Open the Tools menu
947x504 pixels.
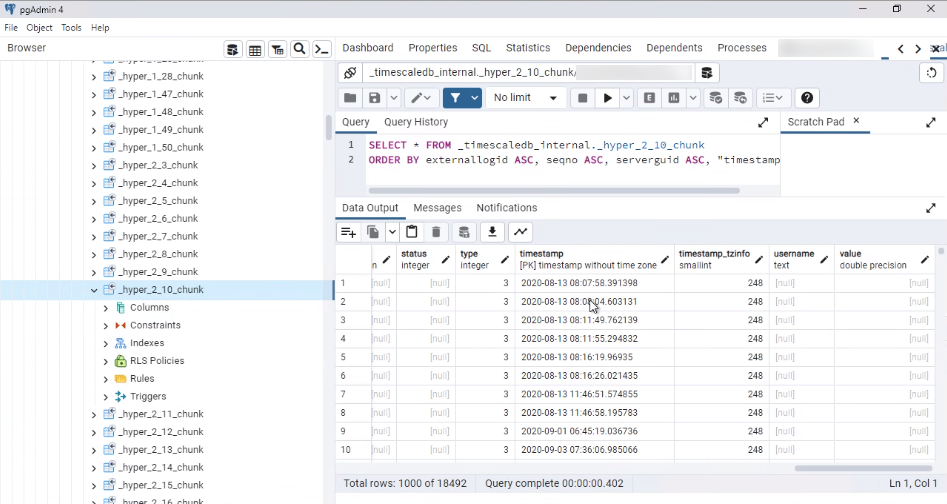tap(71, 28)
